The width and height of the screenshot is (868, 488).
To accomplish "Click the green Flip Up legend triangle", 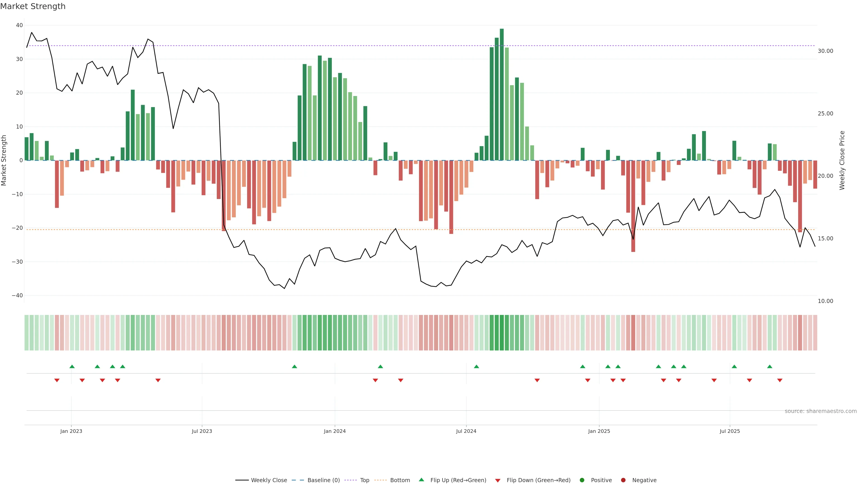I will [x=421, y=480].
